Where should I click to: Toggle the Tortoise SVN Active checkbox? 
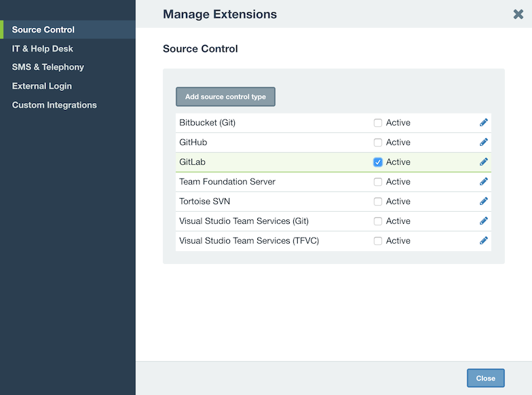click(x=377, y=202)
